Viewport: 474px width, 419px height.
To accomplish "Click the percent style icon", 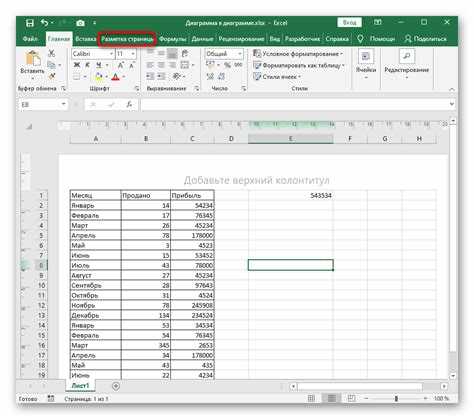I will [227, 65].
